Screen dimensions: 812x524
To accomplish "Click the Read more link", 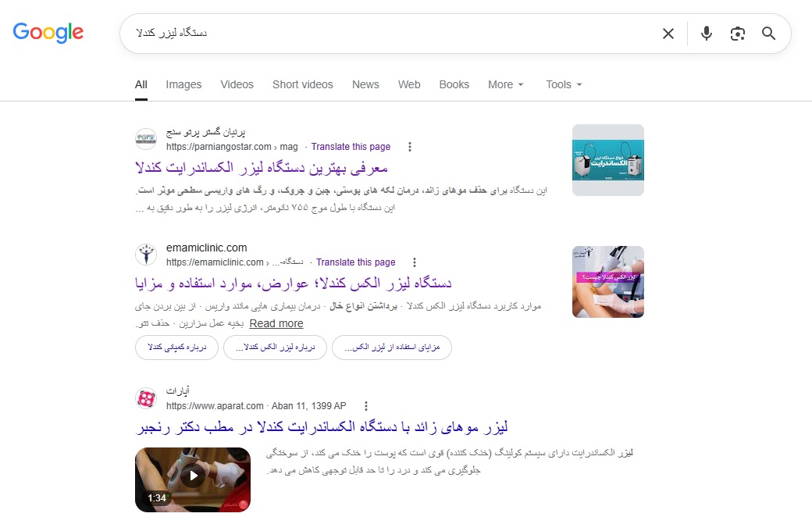I will click(x=276, y=323).
